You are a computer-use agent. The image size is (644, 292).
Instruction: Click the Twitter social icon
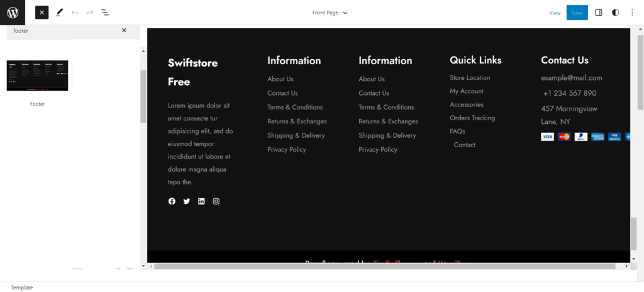186,201
